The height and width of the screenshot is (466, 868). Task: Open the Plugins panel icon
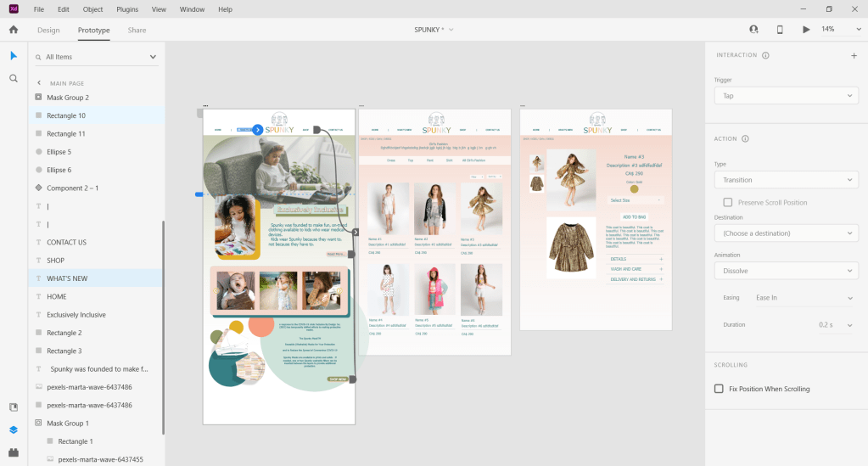tap(14, 452)
